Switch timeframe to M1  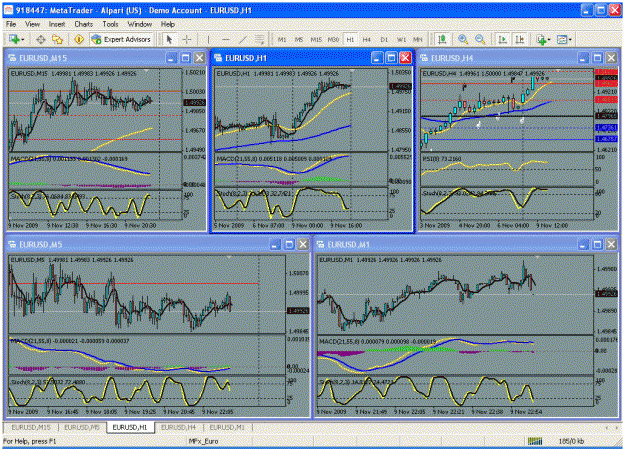282,39
